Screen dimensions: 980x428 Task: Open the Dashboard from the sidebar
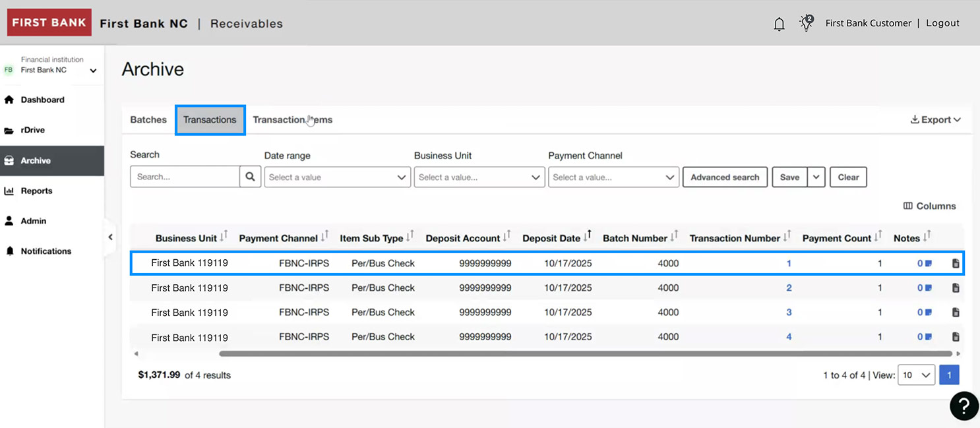point(42,100)
